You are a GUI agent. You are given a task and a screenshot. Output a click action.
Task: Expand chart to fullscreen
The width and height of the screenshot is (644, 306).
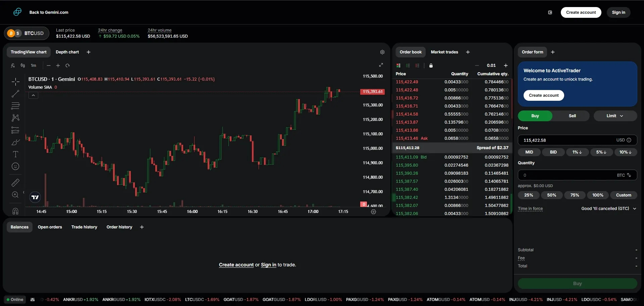(381, 65)
